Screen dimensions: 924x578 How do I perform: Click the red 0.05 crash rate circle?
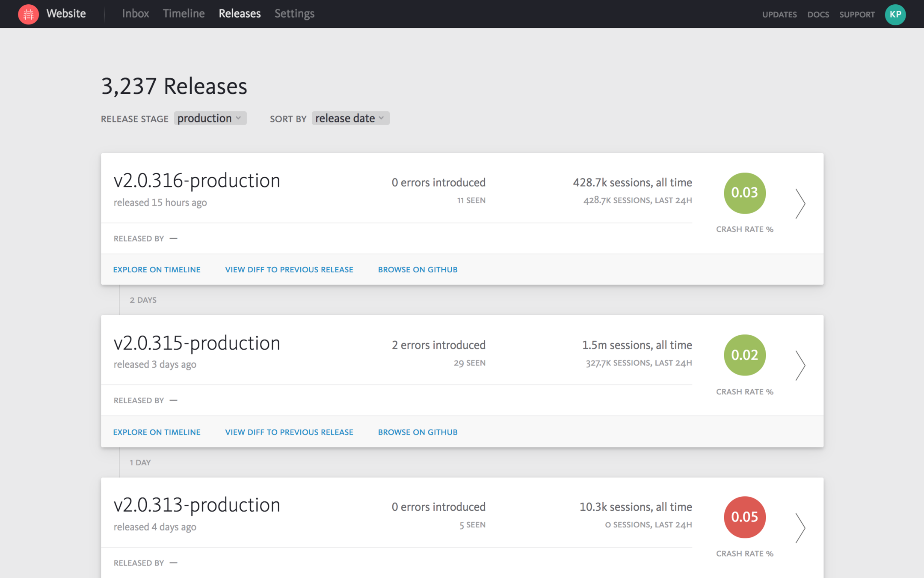click(744, 517)
